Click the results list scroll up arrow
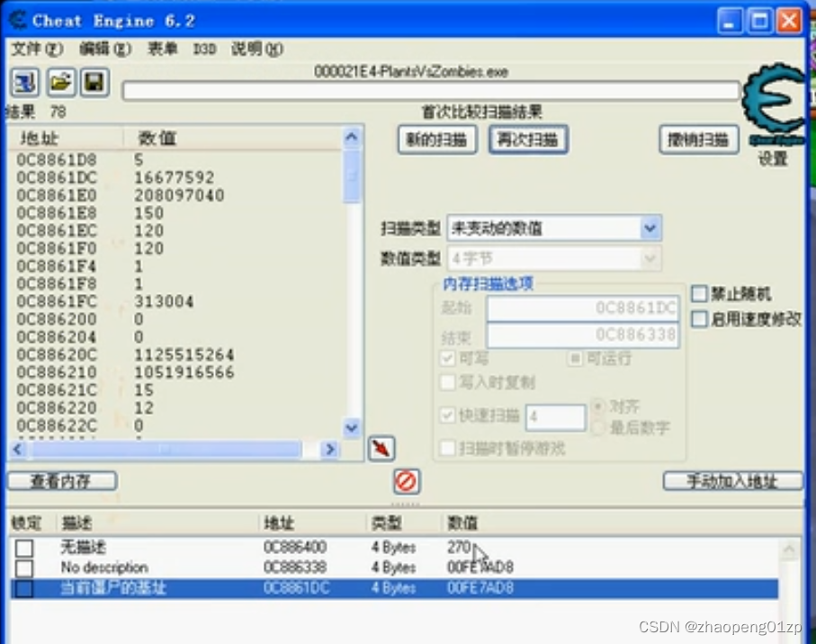816x644 pixels. click(x=352, y=138)
